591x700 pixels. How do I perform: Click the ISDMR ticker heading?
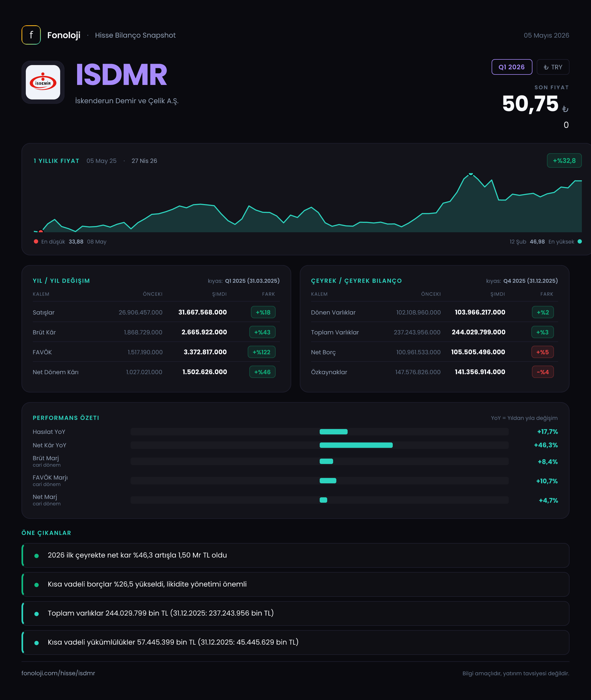pyautogui.click(x=121, y=74)
